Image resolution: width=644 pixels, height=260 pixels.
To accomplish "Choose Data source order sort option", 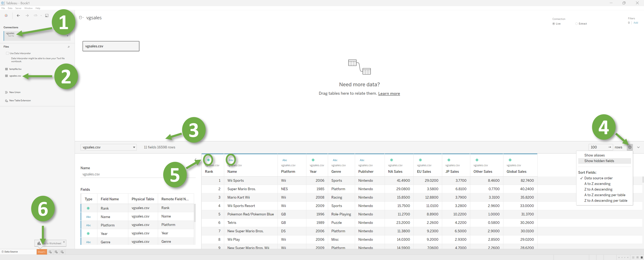I will [598, 178].
